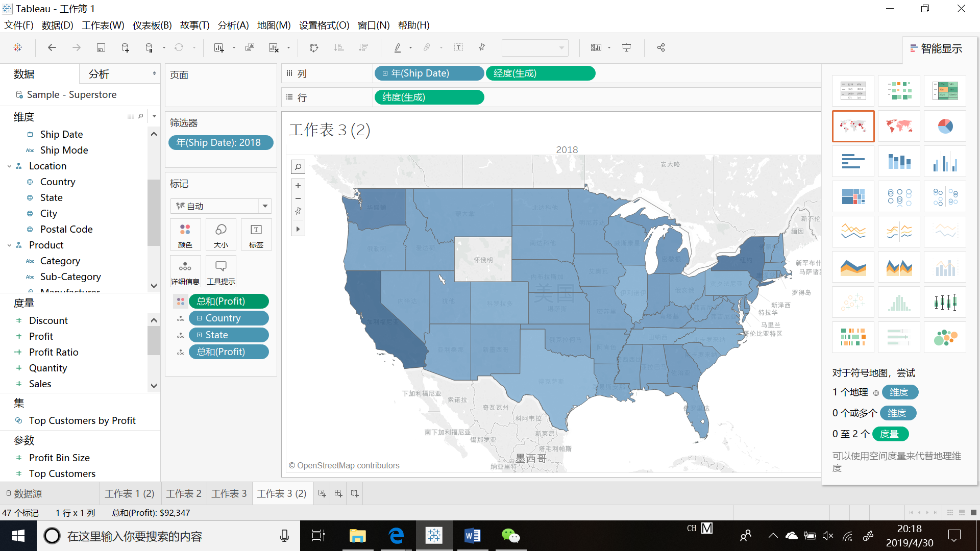Click the color legend icon beside 总和(Profit)
The height and width of the screenshot is (551, 980).
click(x=180, y=302)
